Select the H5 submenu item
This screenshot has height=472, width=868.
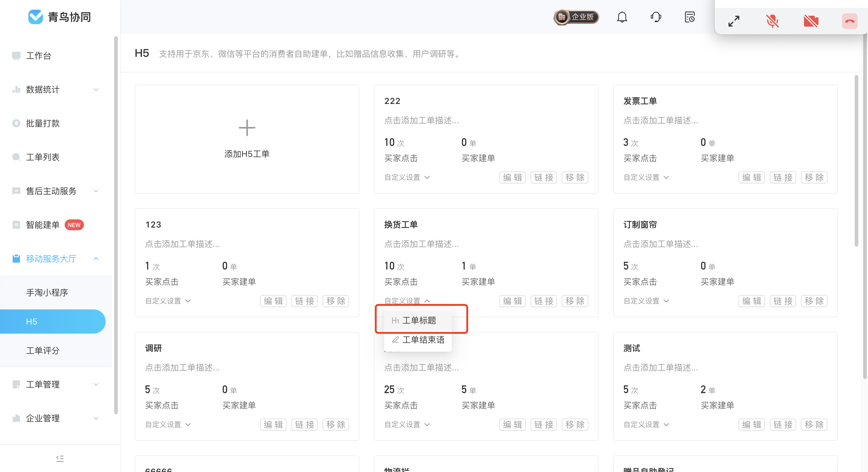pos(53,322)
